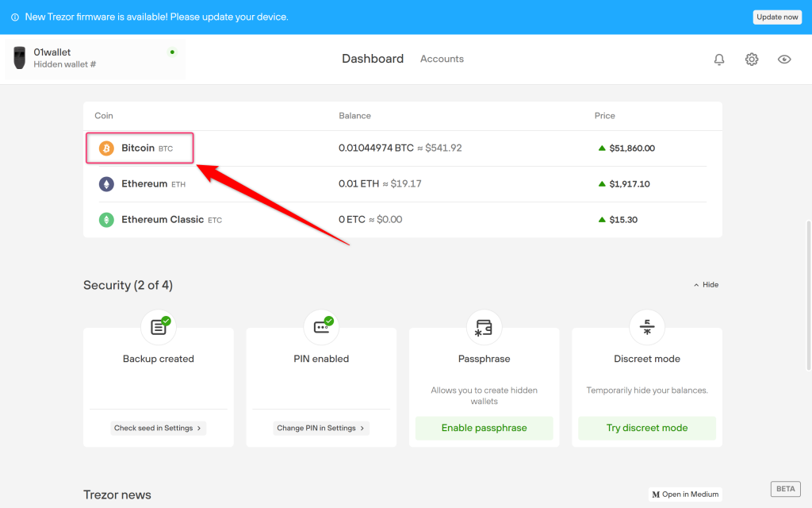Open the notifications bell
Screen dimensions: 812x508
pyautogui.click(x=718, y=60)
